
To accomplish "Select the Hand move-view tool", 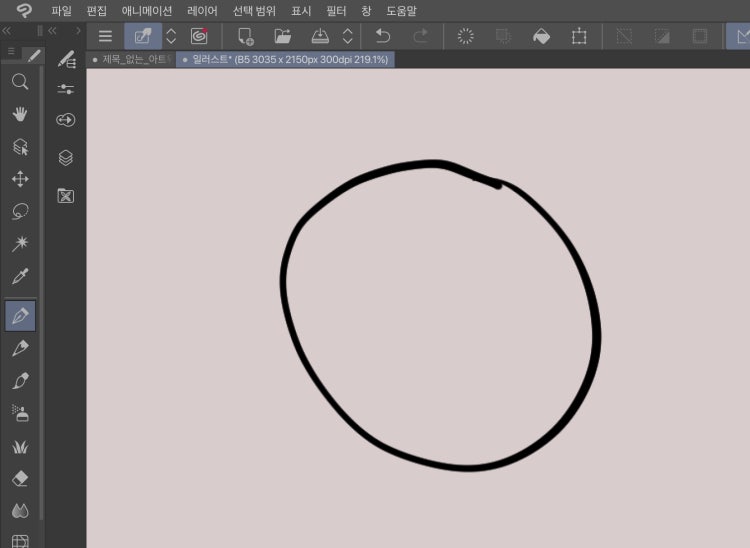I will [20, 114].
